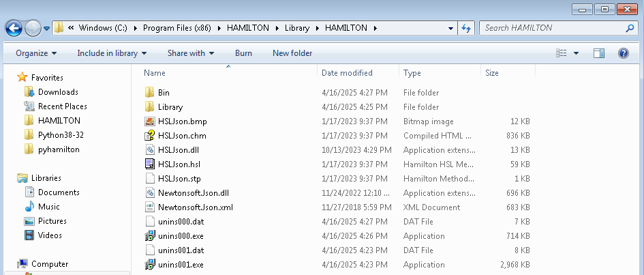Expand the Organize dropdown menu
The height and width of the screenshot is (275, 644).
(x=36, y=53)
